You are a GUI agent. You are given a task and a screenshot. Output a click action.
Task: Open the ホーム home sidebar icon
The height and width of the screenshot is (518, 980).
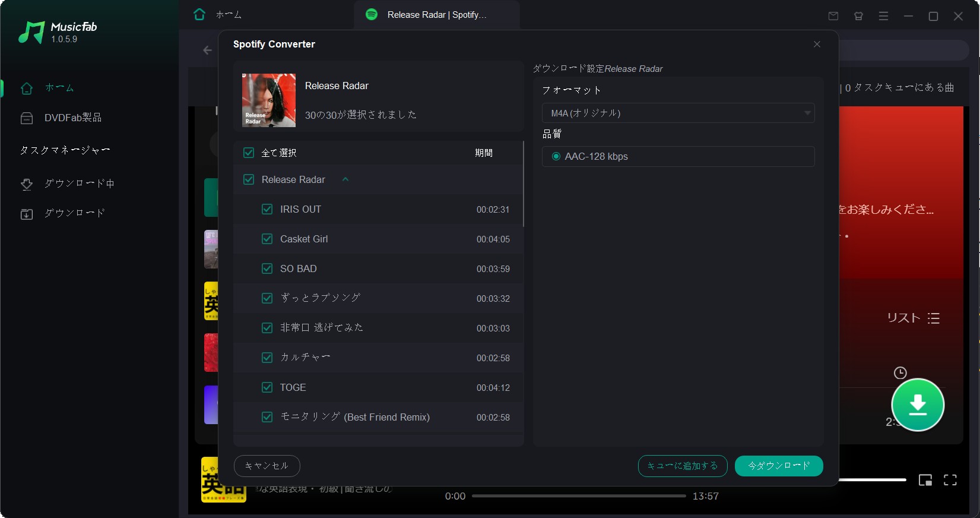(27, 89)
